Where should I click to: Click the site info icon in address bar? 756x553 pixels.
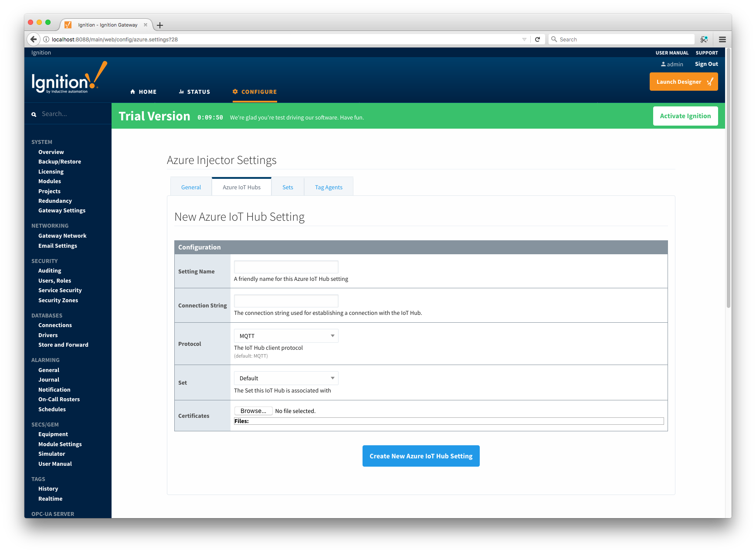point(46,39)
